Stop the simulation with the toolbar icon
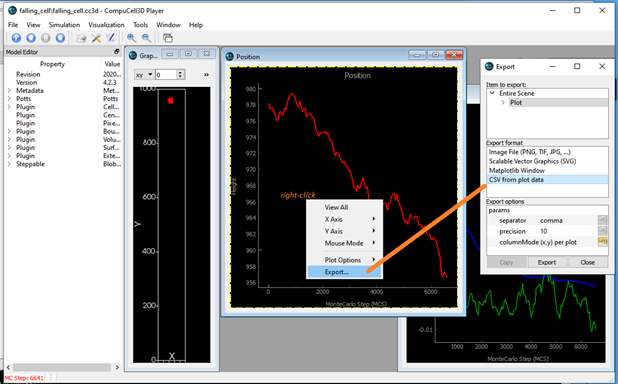This screenshot has height=384, width=618. [60, 38]
